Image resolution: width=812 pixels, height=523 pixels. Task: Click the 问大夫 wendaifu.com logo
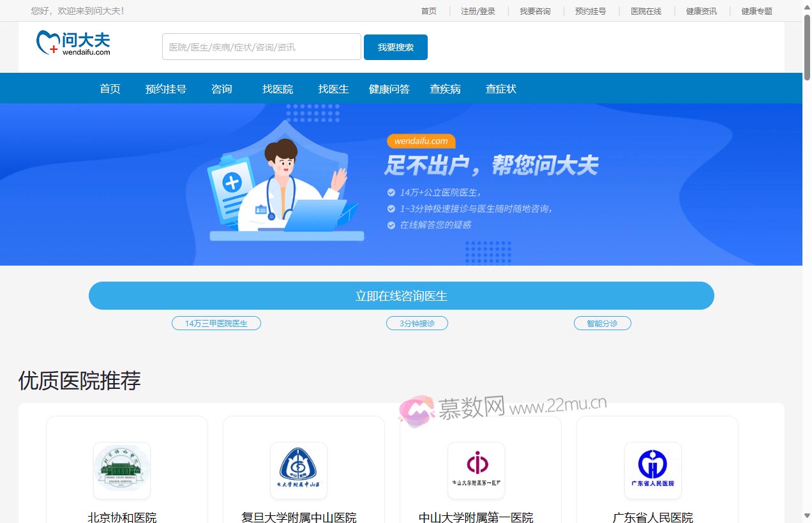pyautogui.click(x=73, y=43)
